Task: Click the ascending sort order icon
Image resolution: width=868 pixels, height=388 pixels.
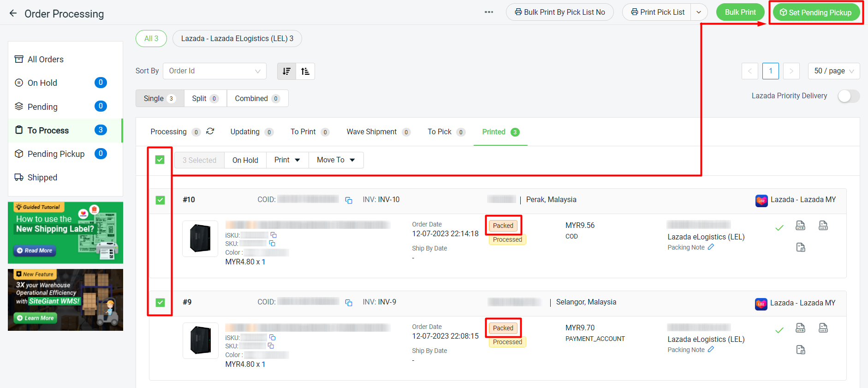Action: click(305, 71)
